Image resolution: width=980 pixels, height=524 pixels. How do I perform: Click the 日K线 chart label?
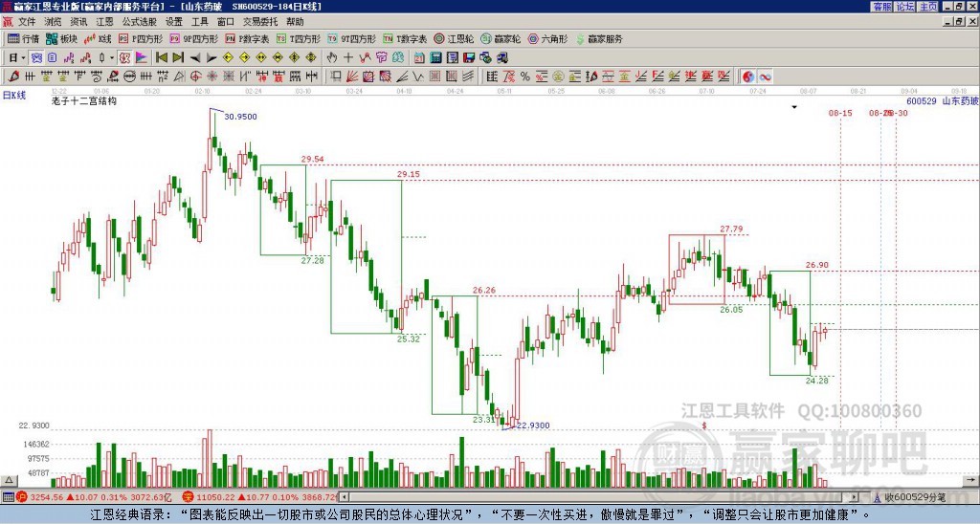13,96
